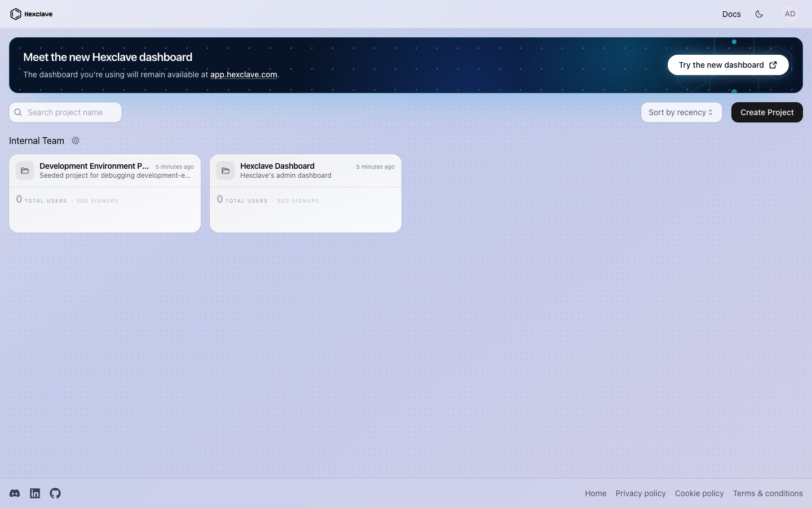Open the Discord link icon in footer
Viewport: 812px width, 508px height.
(15, 493)
